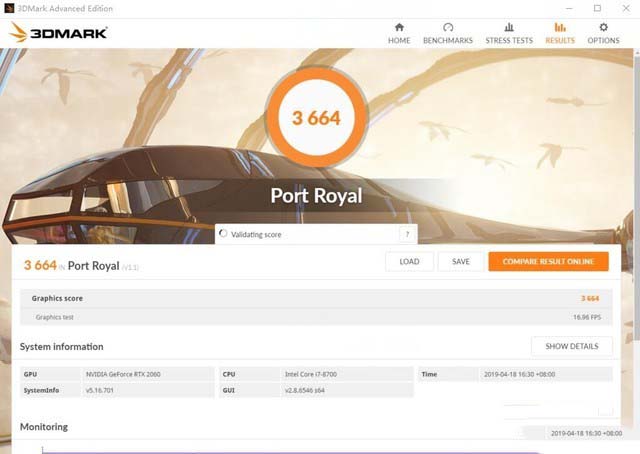Click the Save button
This screenshot has width=640, height=454.
point(460,261)
